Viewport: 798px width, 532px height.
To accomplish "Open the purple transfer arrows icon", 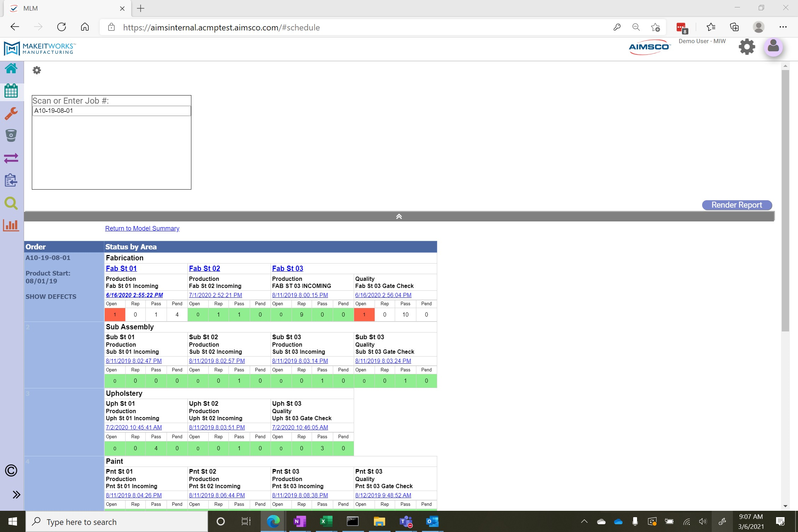I will [11, 158].
